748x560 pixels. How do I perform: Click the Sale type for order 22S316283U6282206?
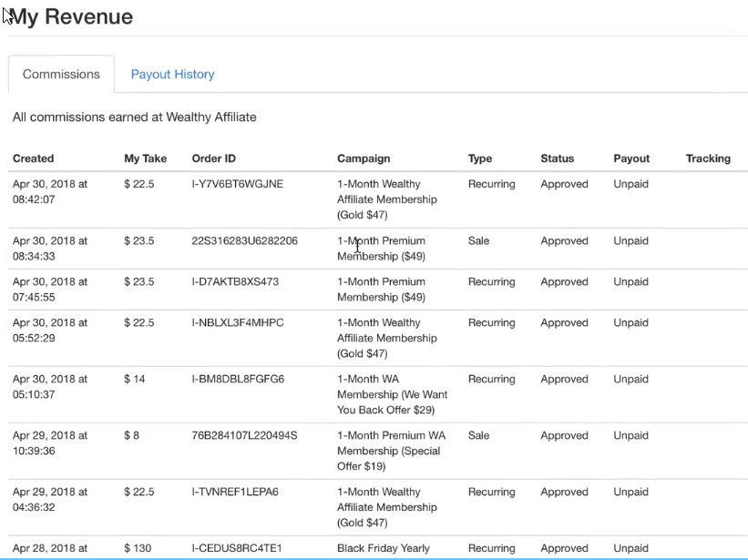point(479,240)
